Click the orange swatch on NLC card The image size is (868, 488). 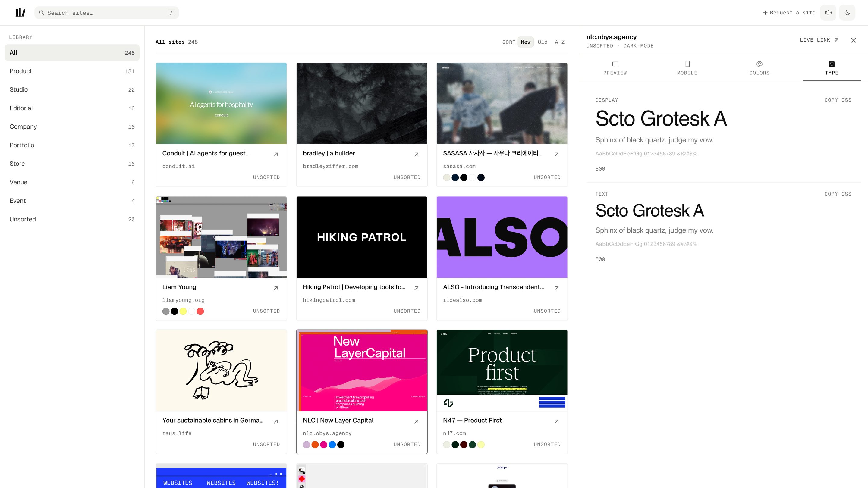pos(315,445)
